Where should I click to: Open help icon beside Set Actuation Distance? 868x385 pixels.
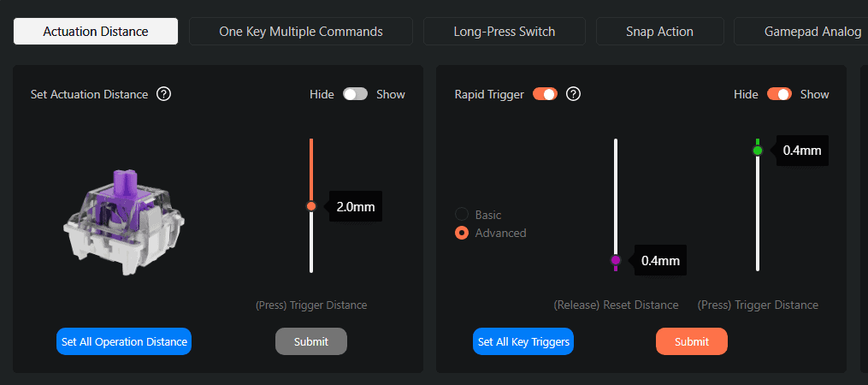click(x=164, y=94)
